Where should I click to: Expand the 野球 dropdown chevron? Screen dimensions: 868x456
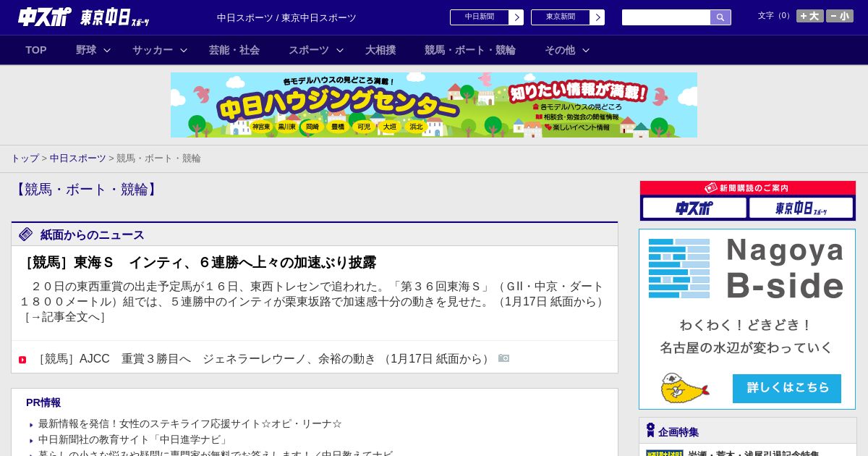(107, 50)
